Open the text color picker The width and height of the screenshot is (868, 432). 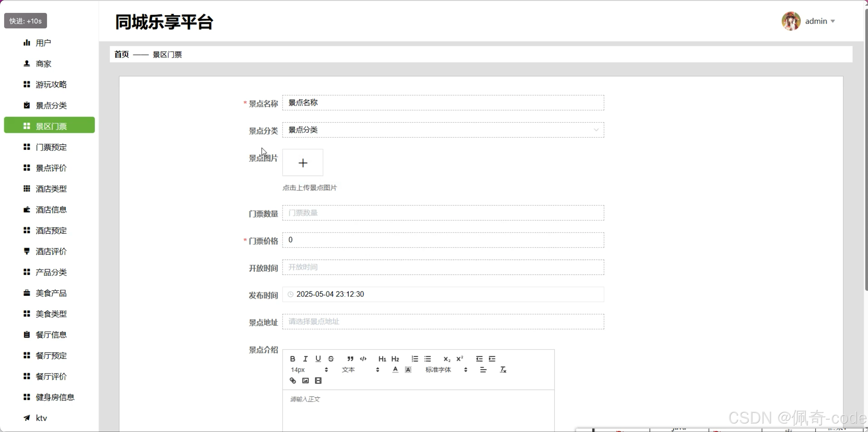click(395, 370)
